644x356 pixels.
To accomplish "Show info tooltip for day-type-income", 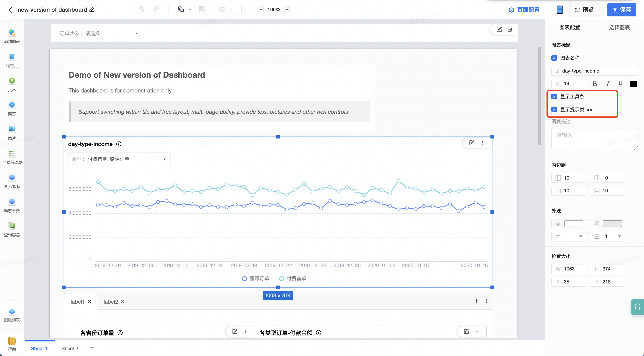I will [119, 144].
